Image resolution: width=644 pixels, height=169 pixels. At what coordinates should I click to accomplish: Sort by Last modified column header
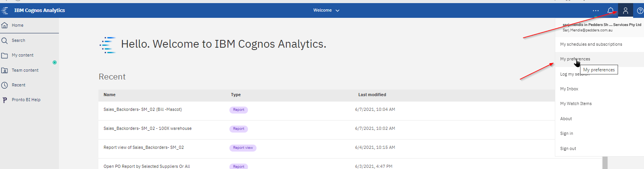(x=372, y=95)
